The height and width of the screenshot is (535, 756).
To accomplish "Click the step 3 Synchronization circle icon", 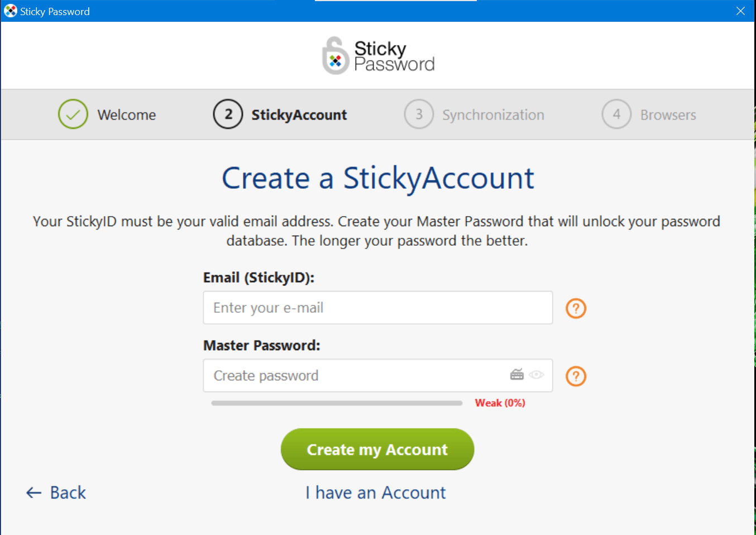I will coord(419,114).
